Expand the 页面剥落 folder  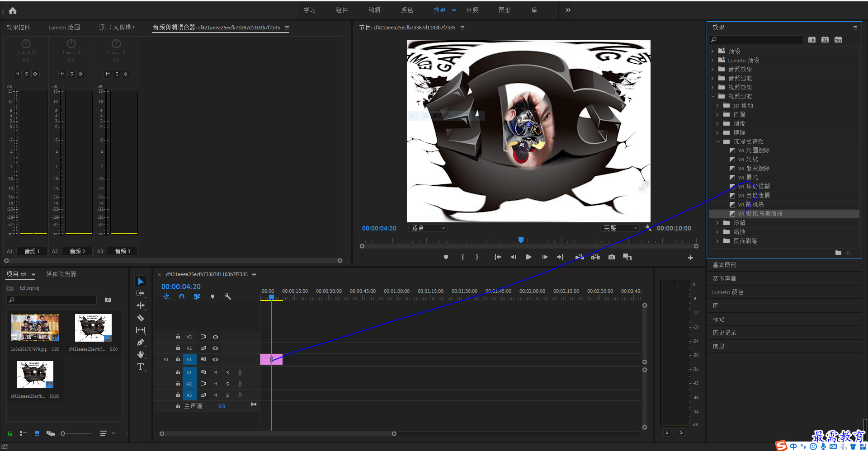click(x=717, y=241)
